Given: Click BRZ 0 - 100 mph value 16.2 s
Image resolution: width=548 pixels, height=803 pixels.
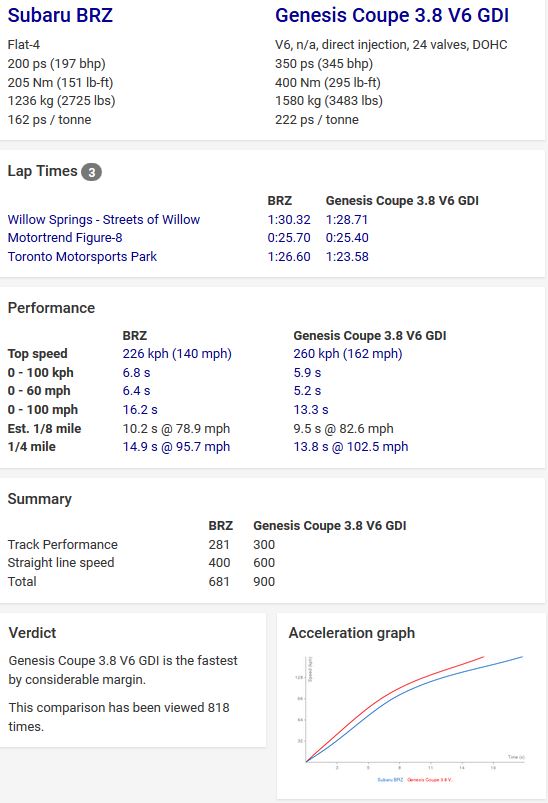Looking at the screenshot, I should click(140, 410).
